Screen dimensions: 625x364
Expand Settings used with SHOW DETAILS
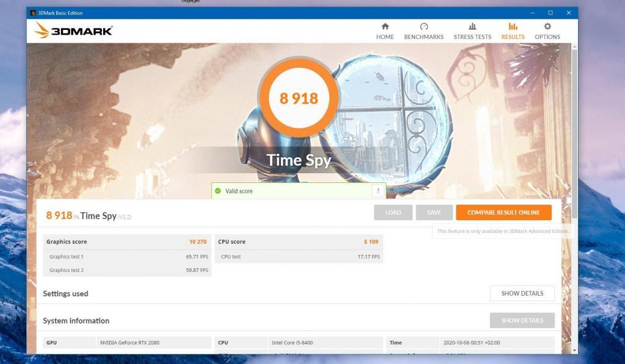522,293
